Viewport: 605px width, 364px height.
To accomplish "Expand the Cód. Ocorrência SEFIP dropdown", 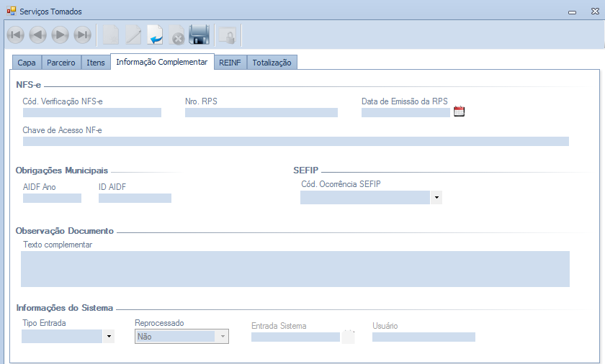I will click(436, 197).
